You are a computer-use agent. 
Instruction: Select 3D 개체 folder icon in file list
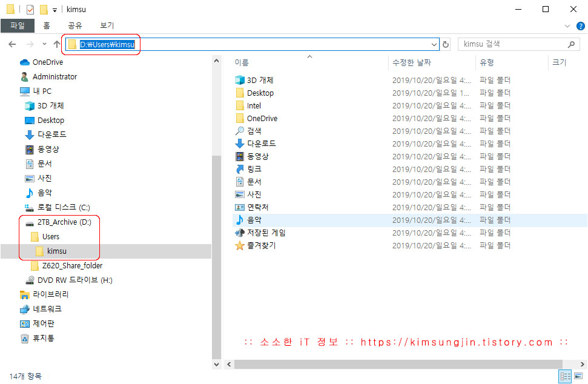pos(240,80)
